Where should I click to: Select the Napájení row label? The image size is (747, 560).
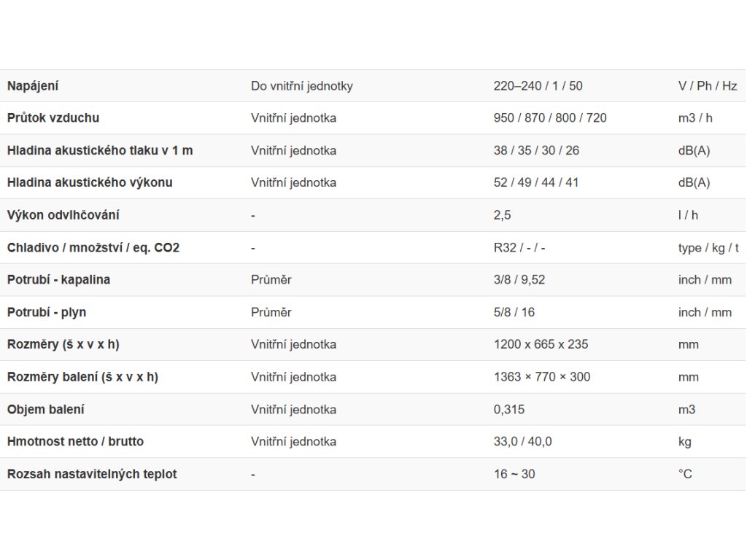coord(33,86)
